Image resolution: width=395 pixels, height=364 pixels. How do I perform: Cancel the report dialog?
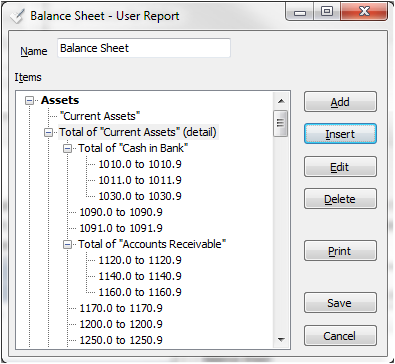tap(340, 336)
